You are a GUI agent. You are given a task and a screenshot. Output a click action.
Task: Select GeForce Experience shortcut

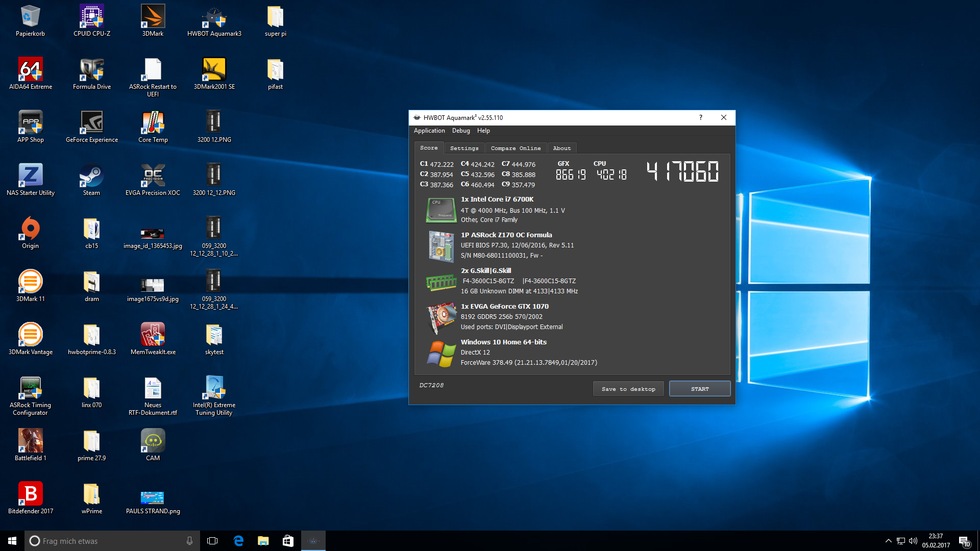pyautogui.click(x=92, y=127)
